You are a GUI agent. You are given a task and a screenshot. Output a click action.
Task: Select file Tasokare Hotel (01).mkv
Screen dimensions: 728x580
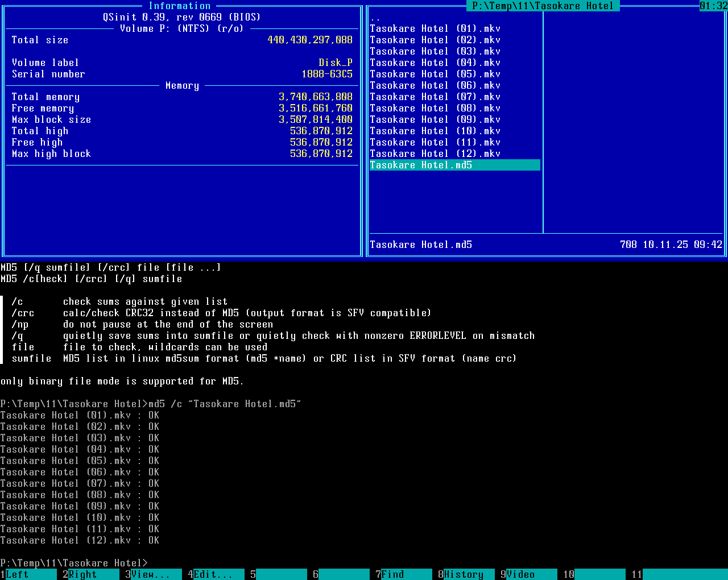435,28
